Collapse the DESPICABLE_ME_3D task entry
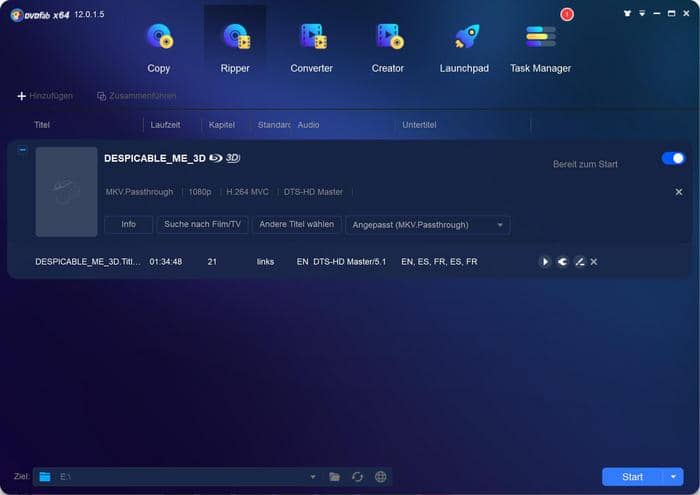 click(22, 150)
